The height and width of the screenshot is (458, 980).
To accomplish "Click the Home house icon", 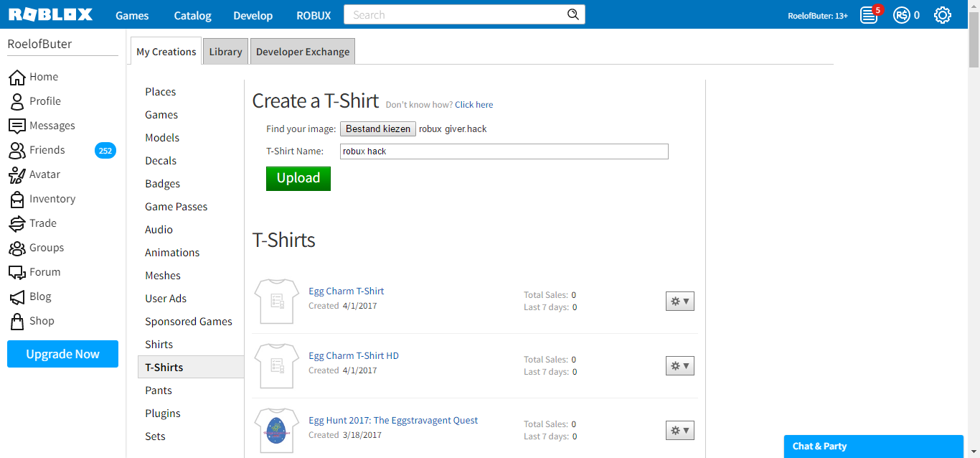I will (17, 77).
